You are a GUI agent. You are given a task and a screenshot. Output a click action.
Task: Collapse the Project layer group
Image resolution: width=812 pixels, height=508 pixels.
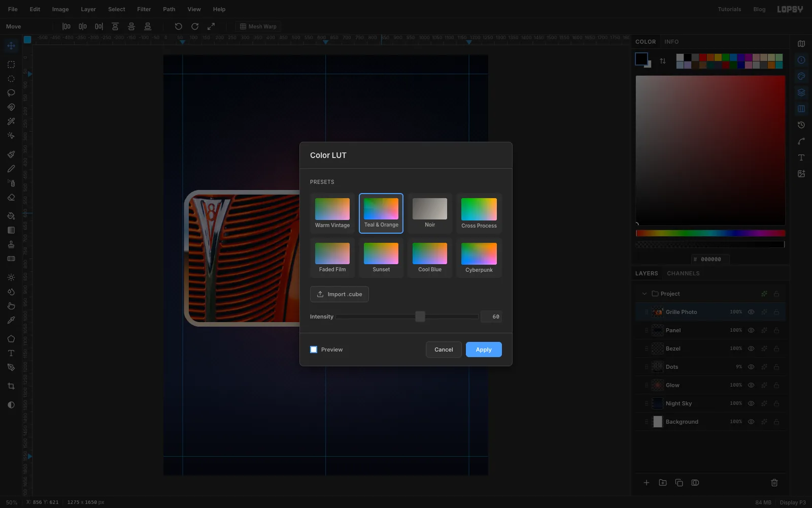click(645, 294)
